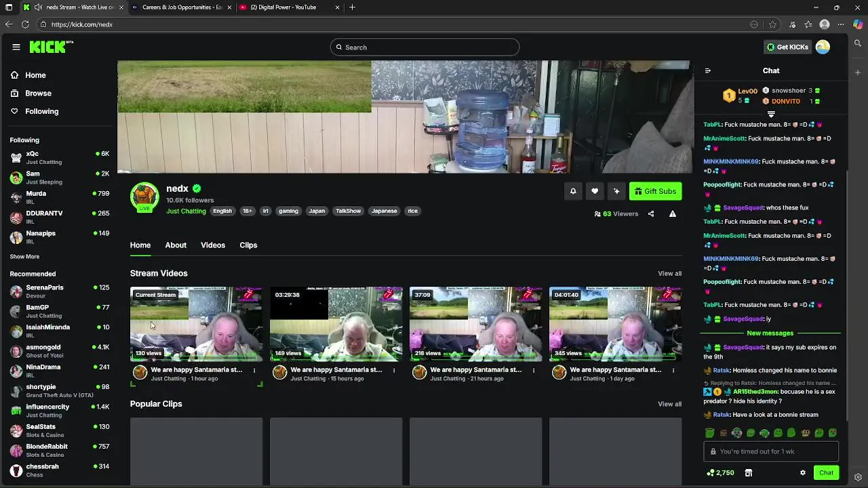
Task: Click the user profile avatar in header
Action: pyautogui.click(x=823, y=47)
